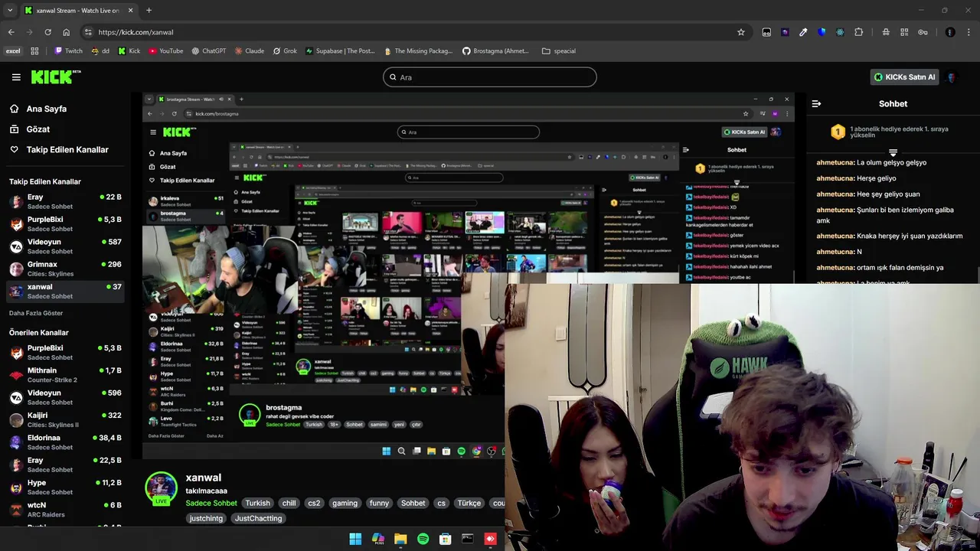Open Mithrain Counter-Strike 2 channel

64,375
